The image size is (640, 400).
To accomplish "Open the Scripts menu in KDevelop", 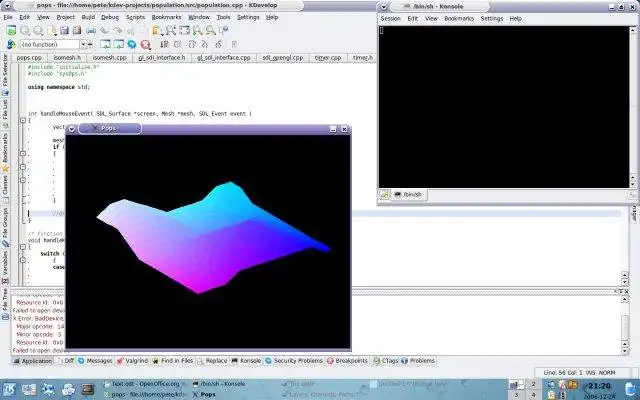I will point(136,17).
